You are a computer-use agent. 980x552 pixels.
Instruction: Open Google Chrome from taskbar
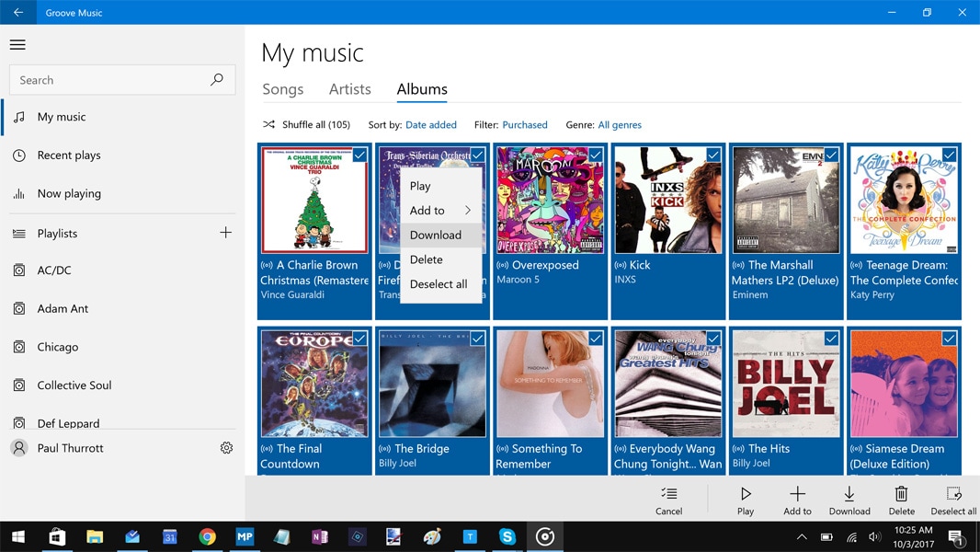pos(207,536)
